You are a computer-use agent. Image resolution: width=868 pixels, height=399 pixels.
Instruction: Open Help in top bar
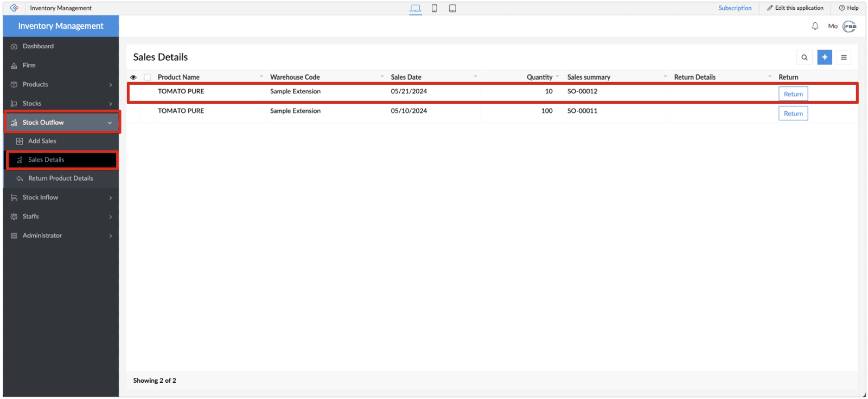tap(849, 8)
